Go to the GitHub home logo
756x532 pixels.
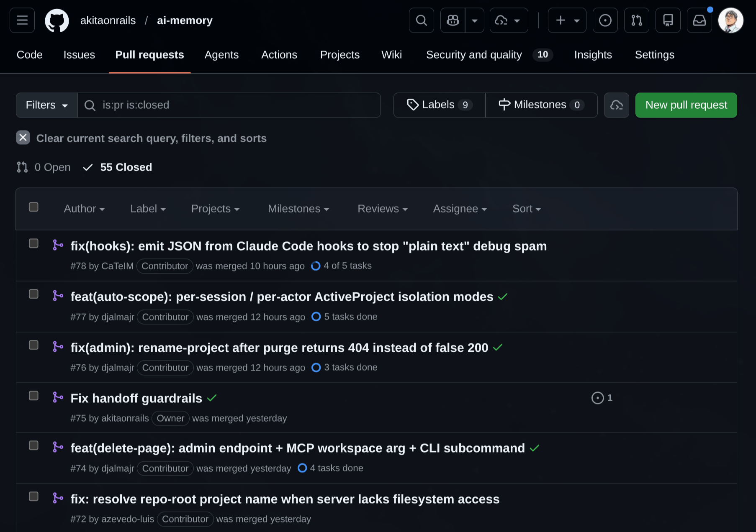[x=57, y=20]
